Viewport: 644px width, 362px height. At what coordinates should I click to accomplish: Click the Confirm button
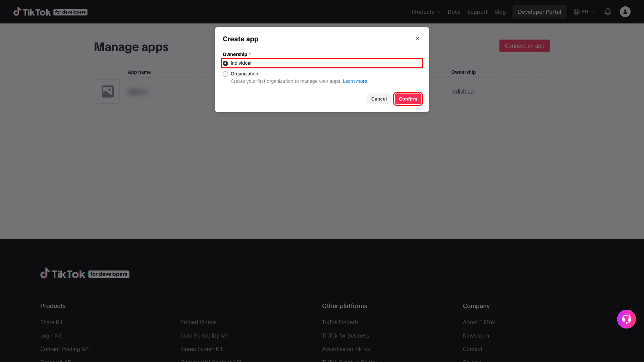(x=408, y=99)
